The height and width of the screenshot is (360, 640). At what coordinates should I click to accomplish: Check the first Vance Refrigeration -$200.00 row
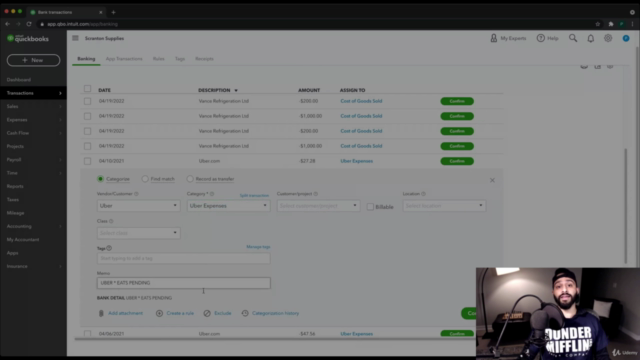(x=87, y=101)
